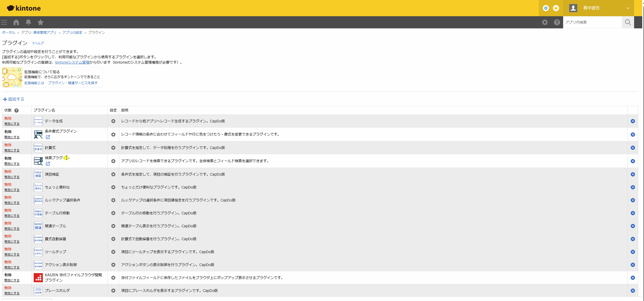This screenshot has width=644, height=301.
Task: Click the favorites star icon
Action: pos(41,22)
